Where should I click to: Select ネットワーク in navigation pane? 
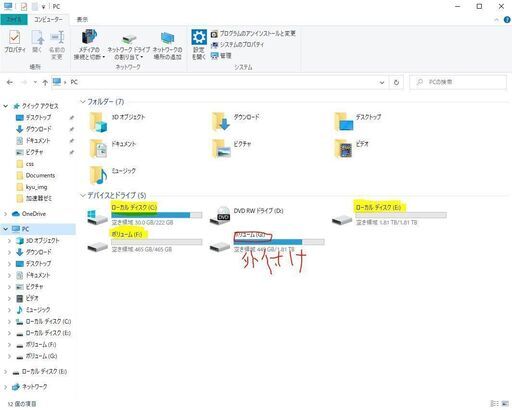tap(30, 387)
